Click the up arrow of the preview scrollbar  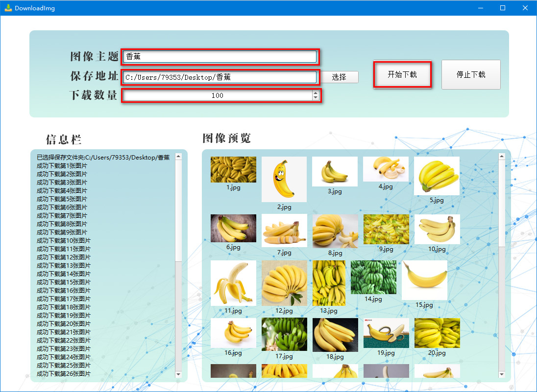[x=501, y=156]
